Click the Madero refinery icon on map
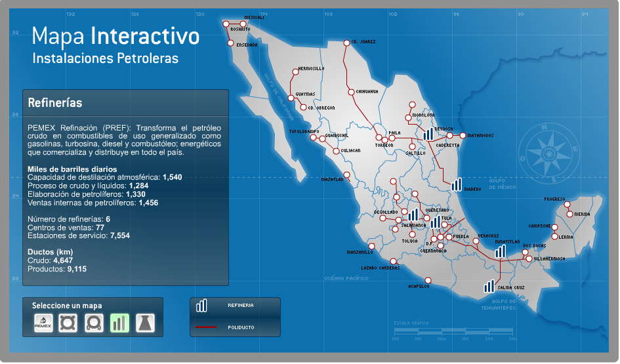Screen dimensions: 620x364 (457, 185)
